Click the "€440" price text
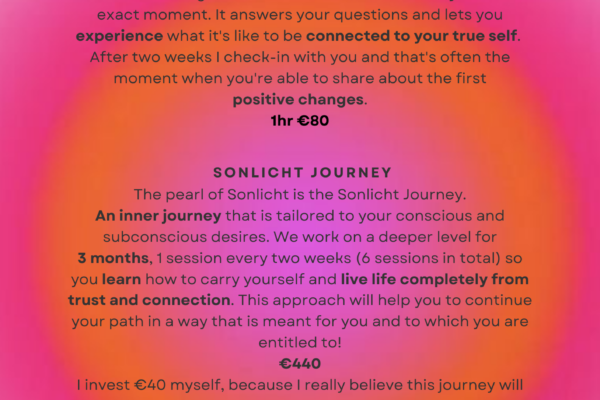The width and height of the screenshot is (600, 400). pos(299,363)
